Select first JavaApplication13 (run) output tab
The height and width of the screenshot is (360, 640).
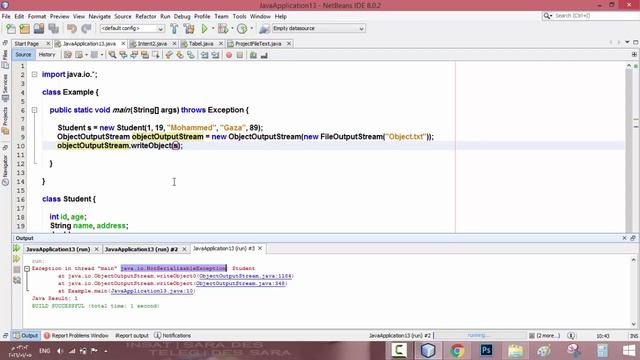click(58, 249)
